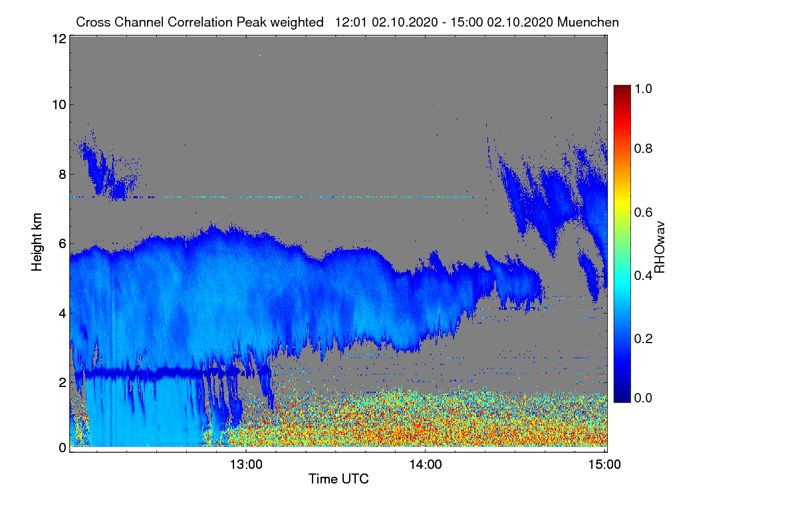Click the dark blue bottom of the colorbar
Screen dimensions: 798x532
[622, 396]
